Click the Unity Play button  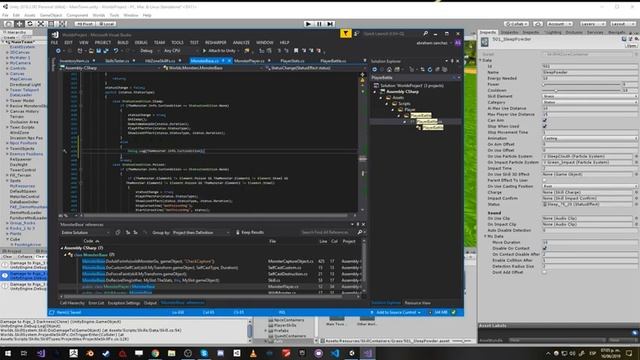pyautogui.click(x=309, y=24)
